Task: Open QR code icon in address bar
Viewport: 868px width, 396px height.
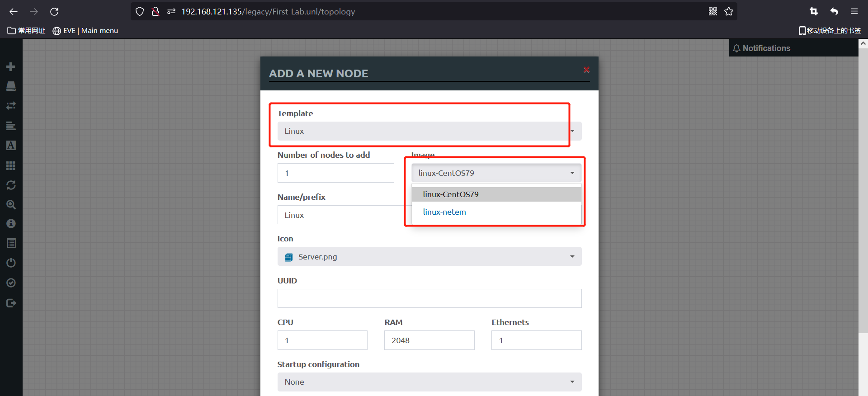Action: pyautogui.click(x=713, y=12)
